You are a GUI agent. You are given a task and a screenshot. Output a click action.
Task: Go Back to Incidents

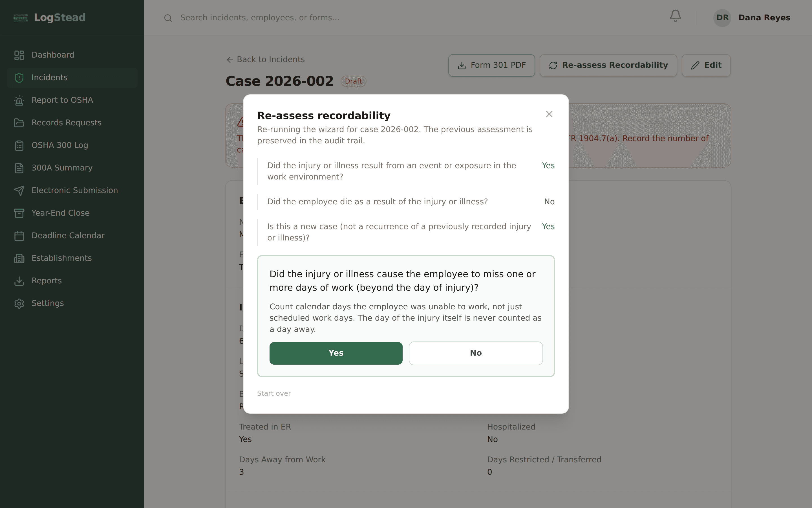[265, 60]
